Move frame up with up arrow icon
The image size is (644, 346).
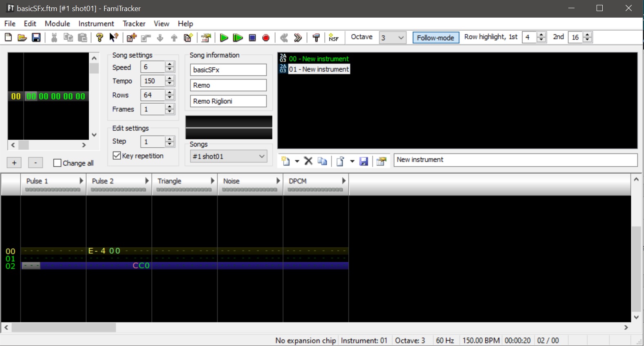pos(174,38)
